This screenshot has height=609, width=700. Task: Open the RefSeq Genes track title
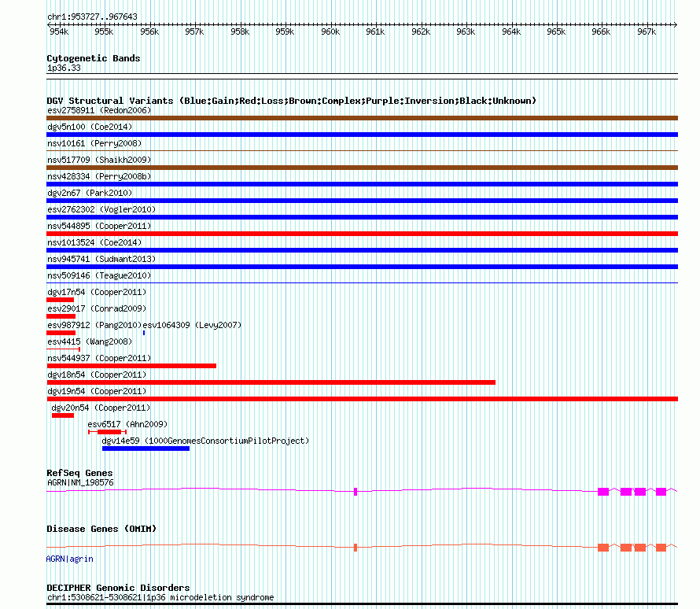click(79, 473)
